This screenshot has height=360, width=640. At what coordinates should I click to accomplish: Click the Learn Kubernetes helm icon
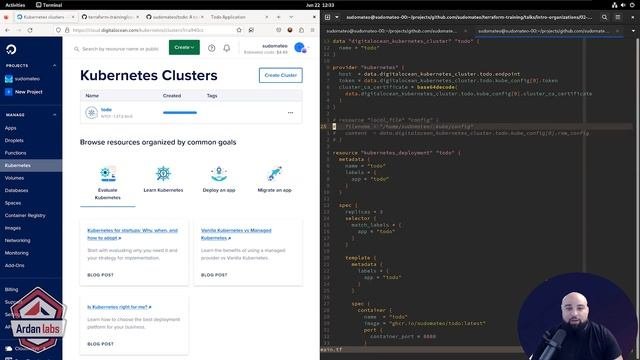163,174
